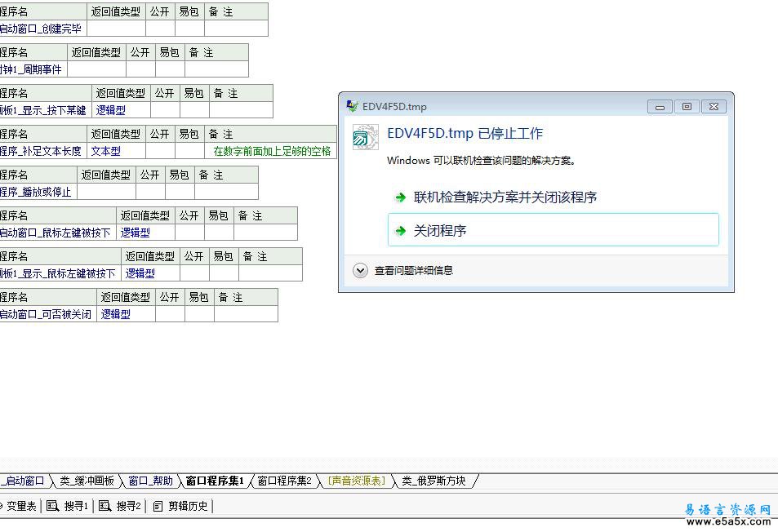778x532 pixels.
Task: Click 返回值类型 header above 启动窗口_创建完毕
Action: tap(116, 11)
